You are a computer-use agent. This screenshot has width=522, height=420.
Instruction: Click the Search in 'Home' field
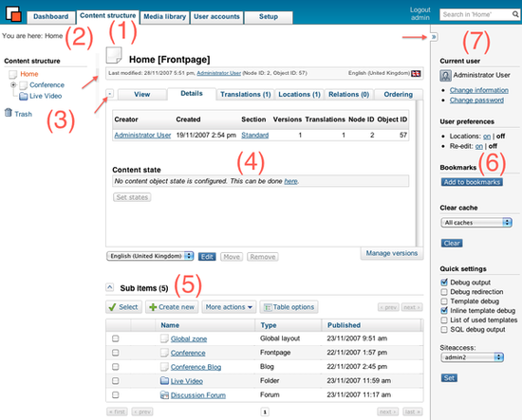[x=475, y=14]
